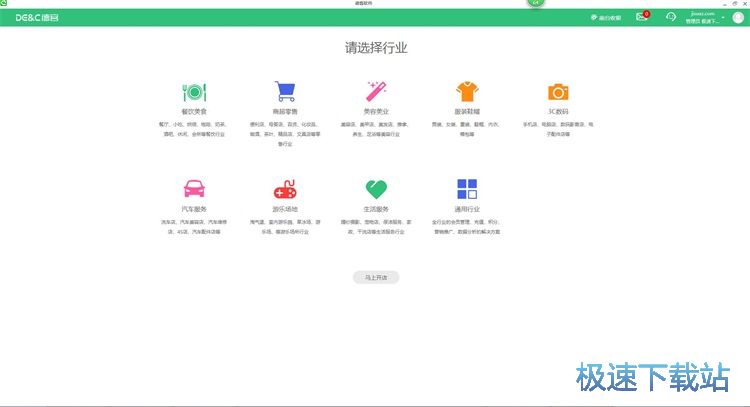Viewport: 750px width, 407px height.
Task: Open the mail inbox with red badge
Action: tap(642, 17)
